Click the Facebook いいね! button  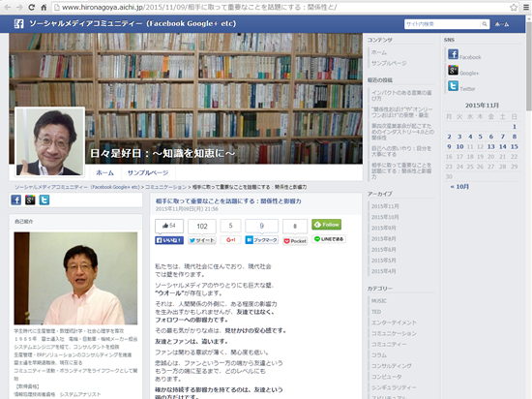click(x=169, y=240)
